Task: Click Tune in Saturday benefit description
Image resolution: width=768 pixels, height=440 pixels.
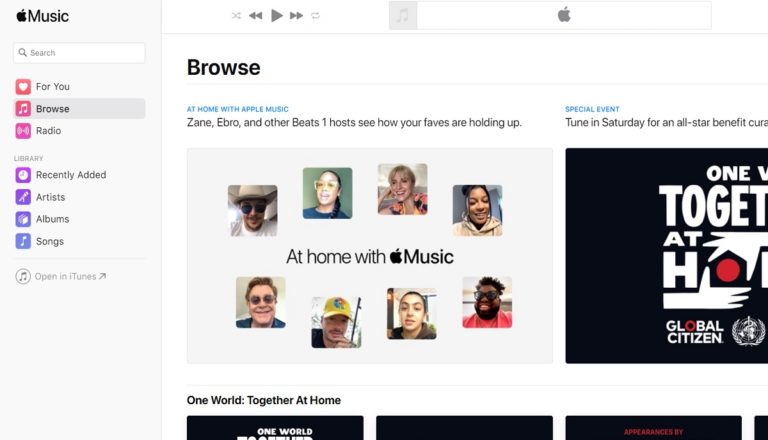Action: (x=667, y=122)
